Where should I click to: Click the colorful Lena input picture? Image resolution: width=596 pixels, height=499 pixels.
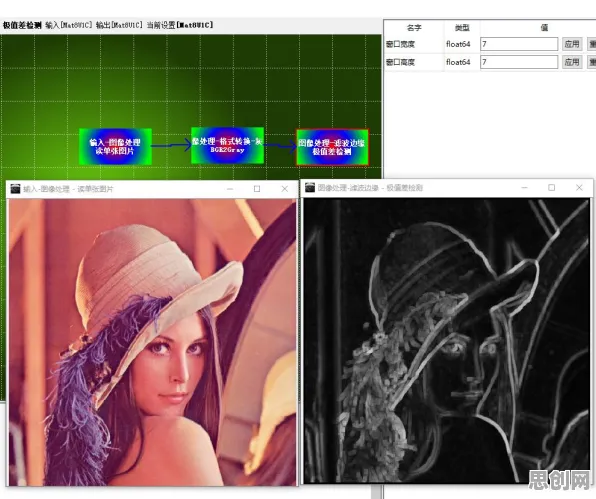click(152, 342)
